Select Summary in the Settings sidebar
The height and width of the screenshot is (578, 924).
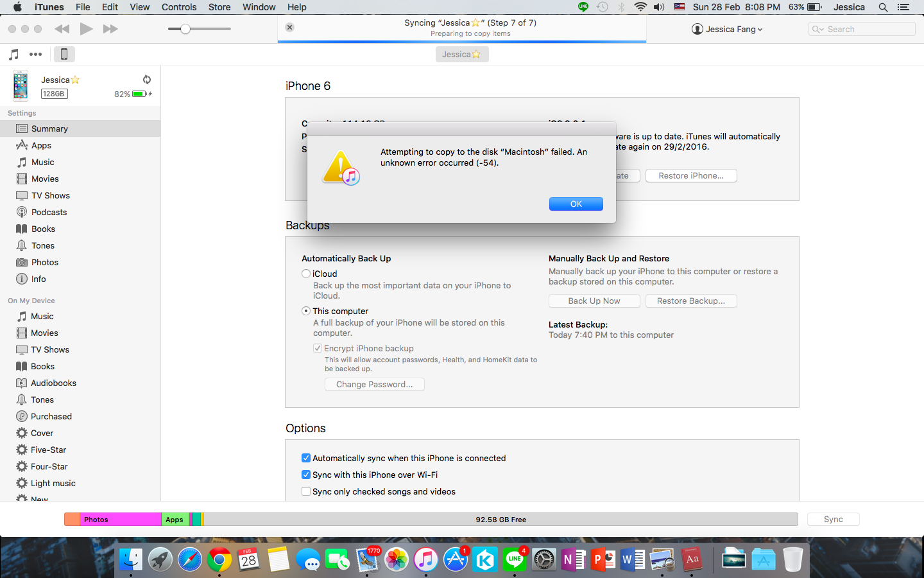pos(80,128)
